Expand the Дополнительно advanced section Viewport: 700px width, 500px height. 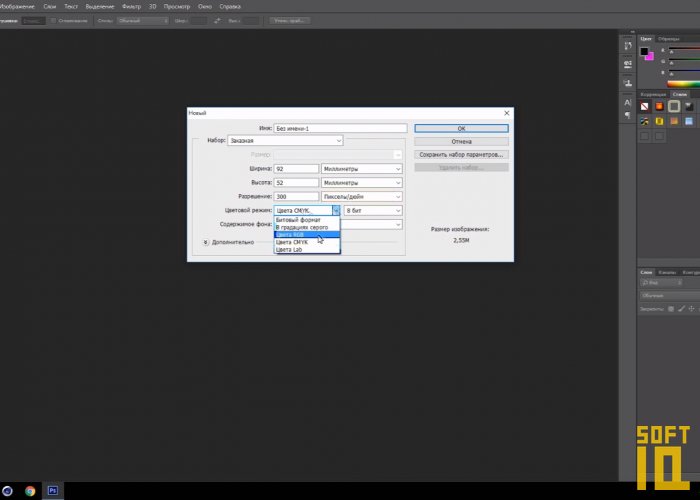coord(205,242)
